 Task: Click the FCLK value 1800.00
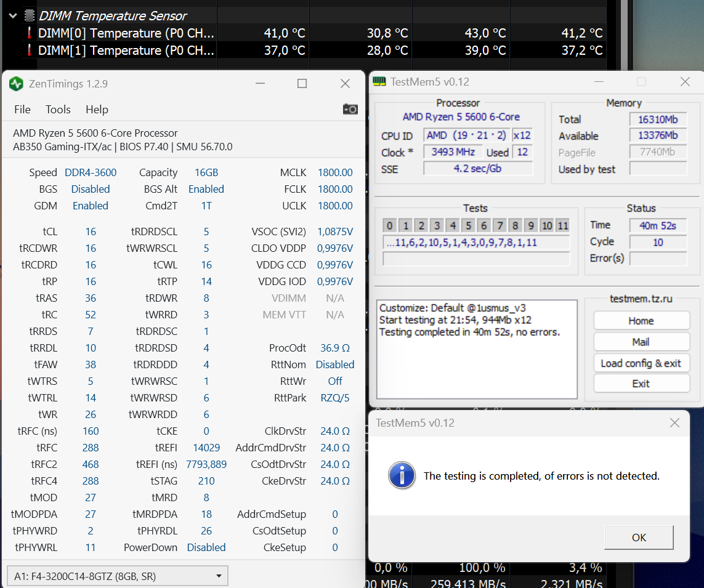tap(335, 189)
